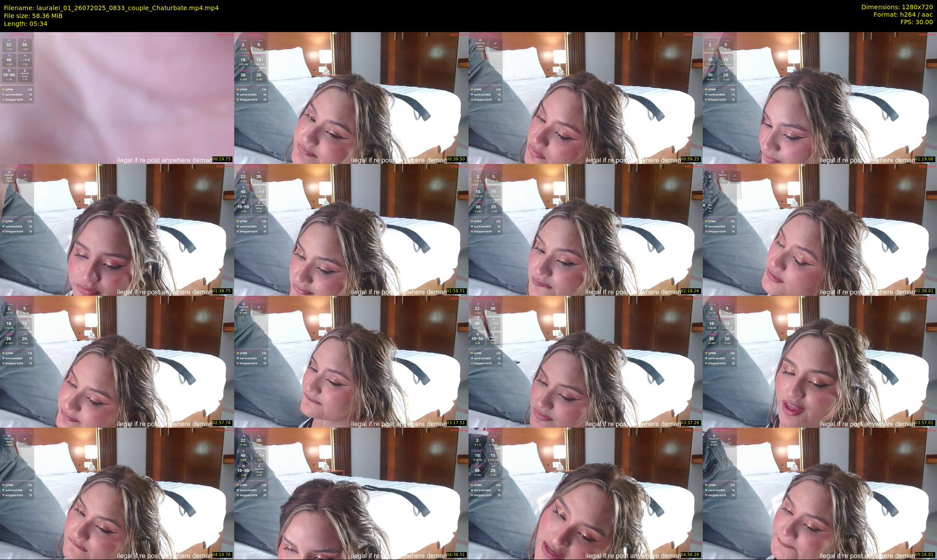This screenshot has height=560, width=937.
Task: Click the 'Level 1-4' tile in the first thumbnail
Action: (x=25, y=60)
